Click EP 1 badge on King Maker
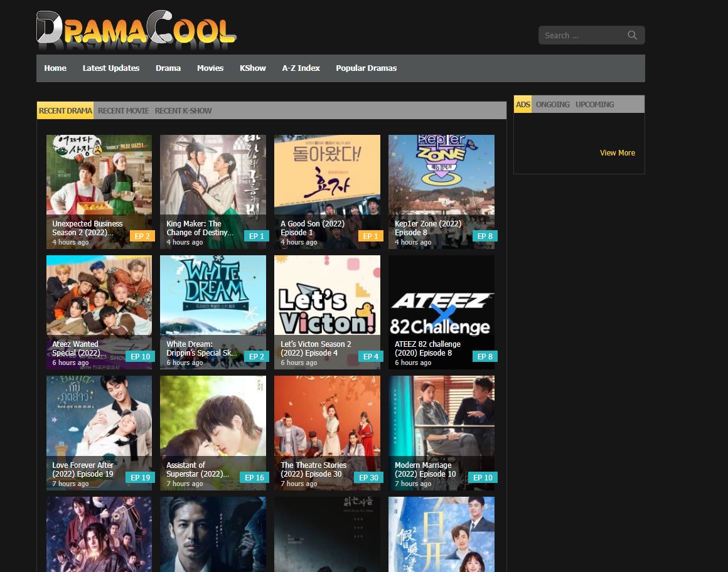 click(256, 236)
